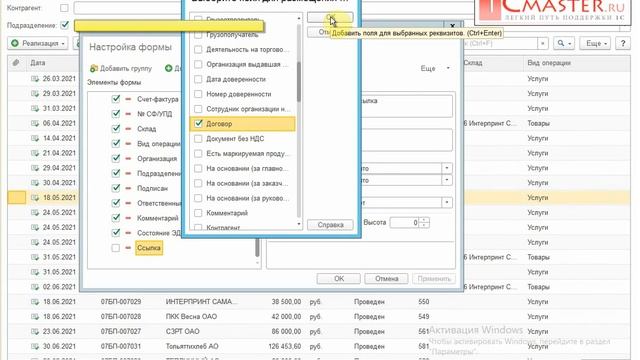
Task: Open the Еще menu in main toolbar
Action: coord(595,43)
